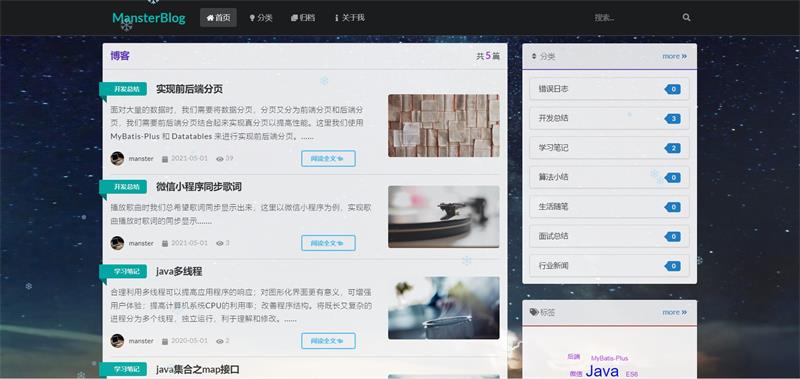Click calendar icon beside 2020-05-01 date
This screenshot has height=379, width=800.
coord(165,341)
